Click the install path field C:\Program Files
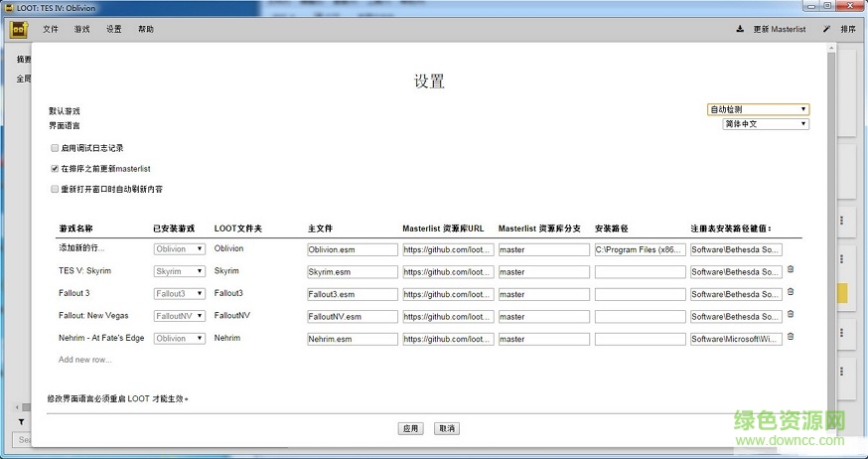The image size is (868, 459). 641,249
